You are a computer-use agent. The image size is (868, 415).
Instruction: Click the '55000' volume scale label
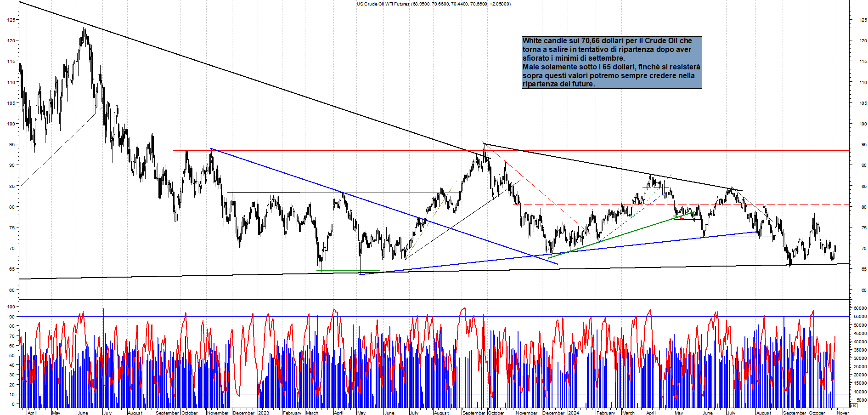click(860, 317)
